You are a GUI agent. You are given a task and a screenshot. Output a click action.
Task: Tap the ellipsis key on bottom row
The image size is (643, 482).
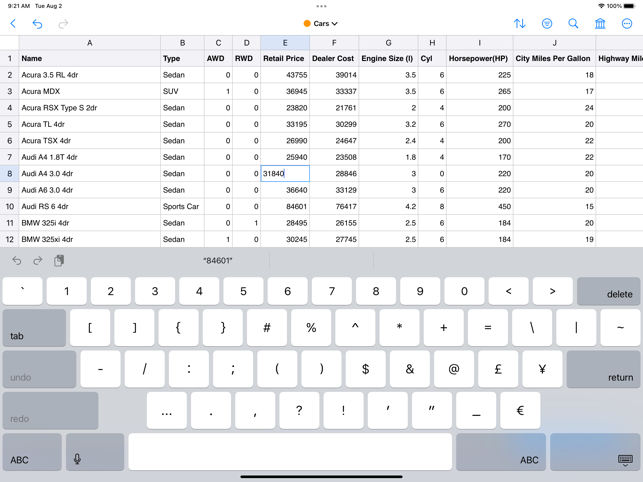click(166, 410)
